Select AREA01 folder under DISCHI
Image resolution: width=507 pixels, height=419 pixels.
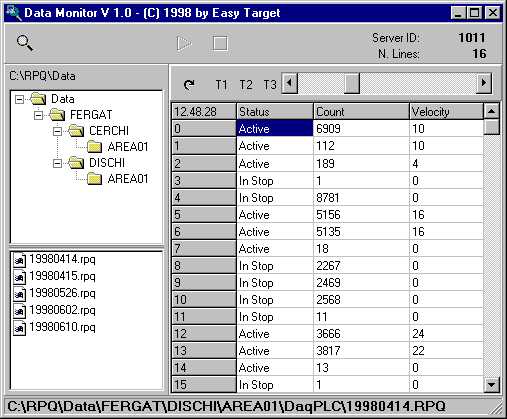tap(118, 179)
